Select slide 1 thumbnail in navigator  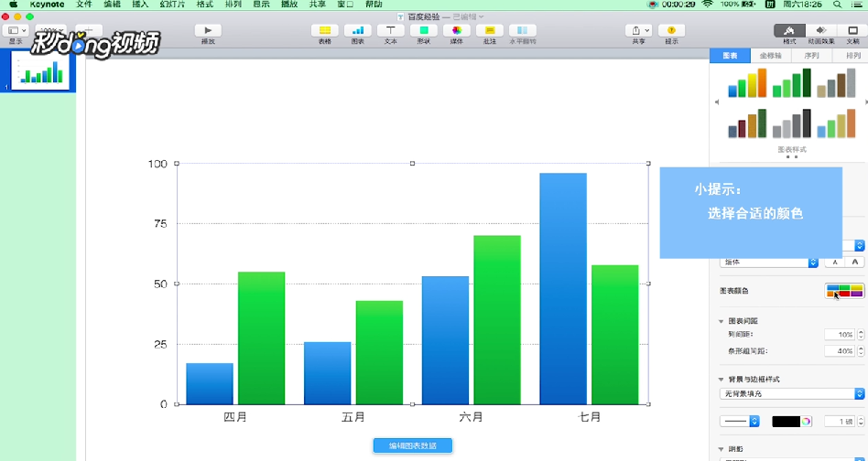tap(40, 70)
